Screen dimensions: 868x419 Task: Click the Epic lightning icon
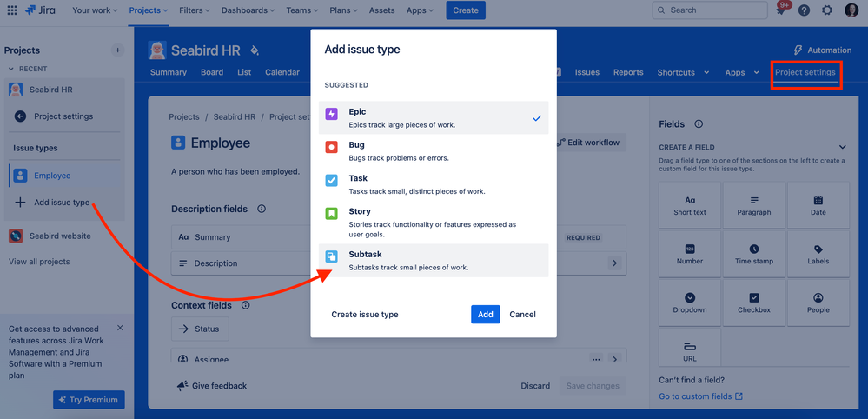331,115
